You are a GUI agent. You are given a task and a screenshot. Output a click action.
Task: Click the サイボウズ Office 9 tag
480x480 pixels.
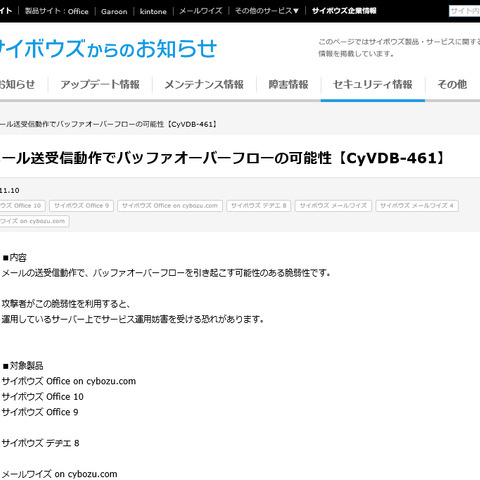point(82,206)
